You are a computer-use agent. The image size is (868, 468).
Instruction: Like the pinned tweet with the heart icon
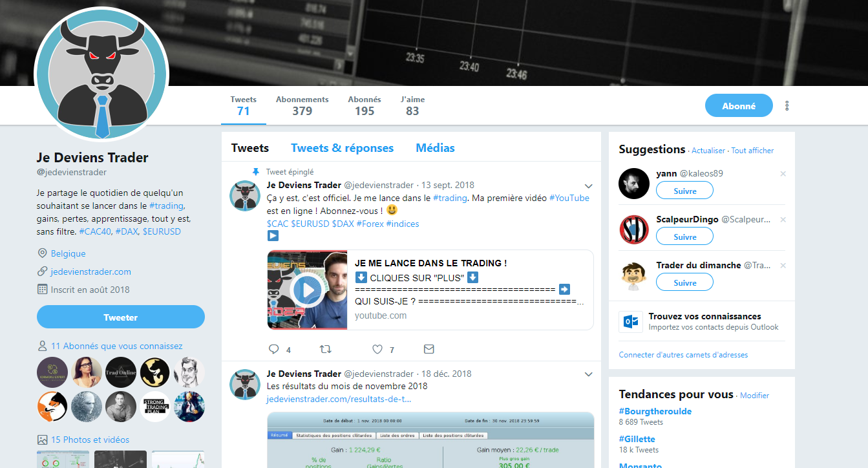point(377,349)
